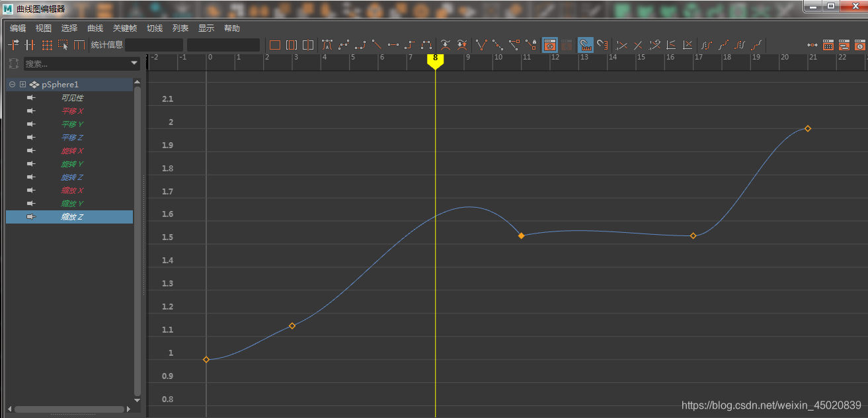Click the second stats value field
Viewport: 868px width, 418px height.
(x=223, y=45)
